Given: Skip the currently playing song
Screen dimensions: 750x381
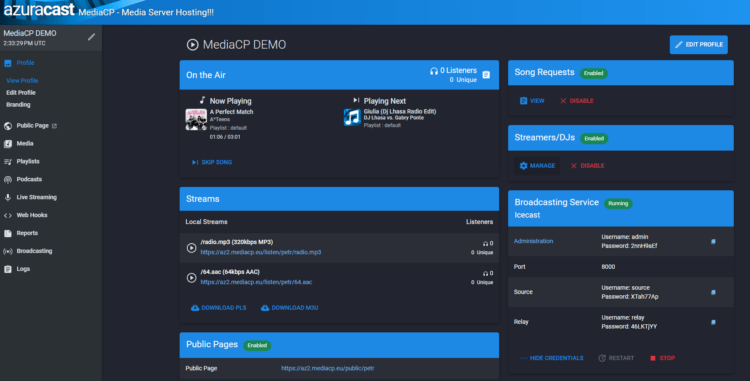Looking at the screenshot, I should point(212,163).
